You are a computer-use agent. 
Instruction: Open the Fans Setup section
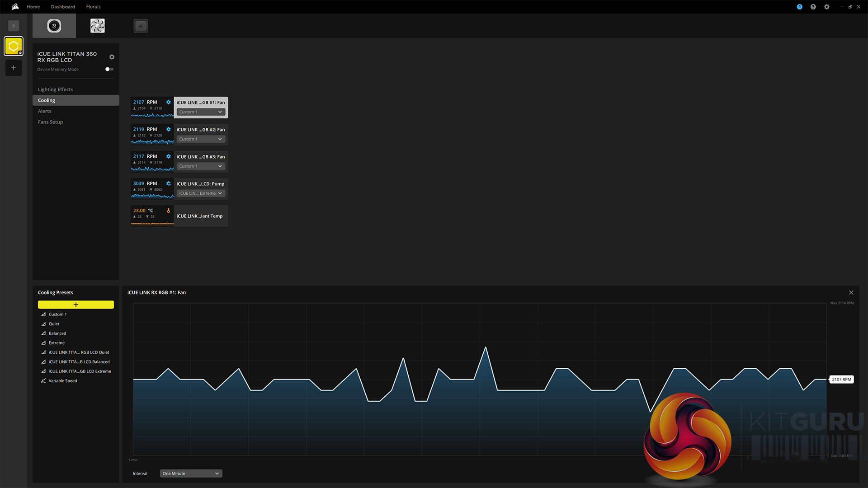click(50, 122)
